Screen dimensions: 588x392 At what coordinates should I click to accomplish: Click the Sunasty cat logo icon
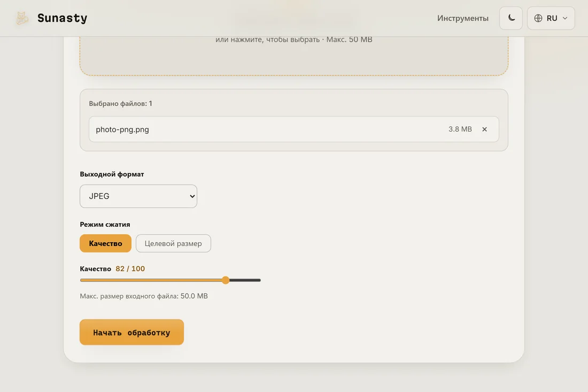coord(22,18)
